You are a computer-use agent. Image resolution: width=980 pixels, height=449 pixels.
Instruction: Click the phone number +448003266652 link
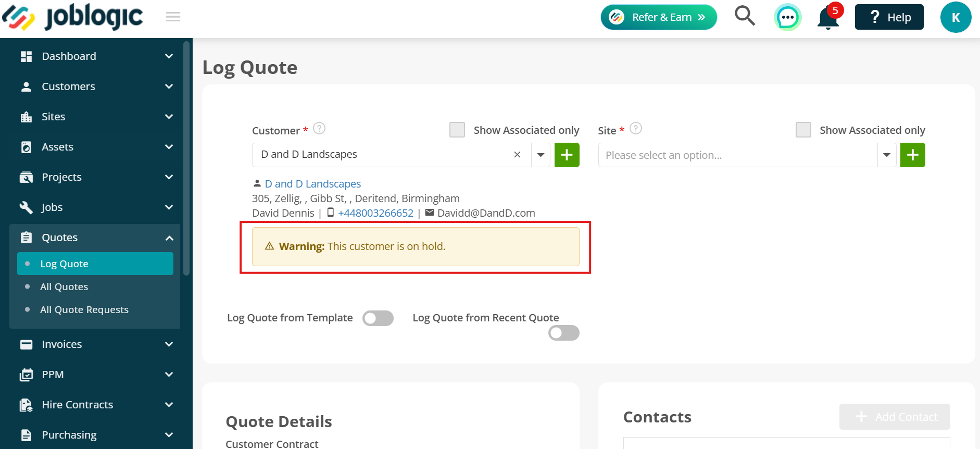(375, 213)
